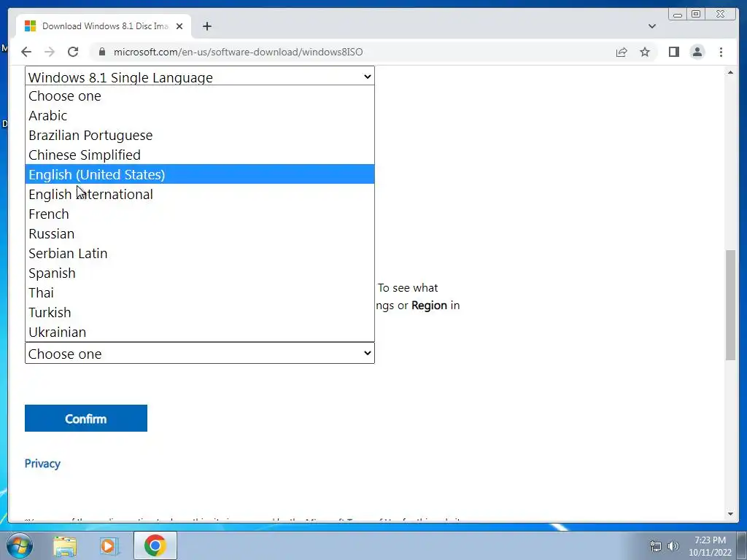Click the scrollbar down arrow
This screenshot has height=560, width=747.
[730, 514]
